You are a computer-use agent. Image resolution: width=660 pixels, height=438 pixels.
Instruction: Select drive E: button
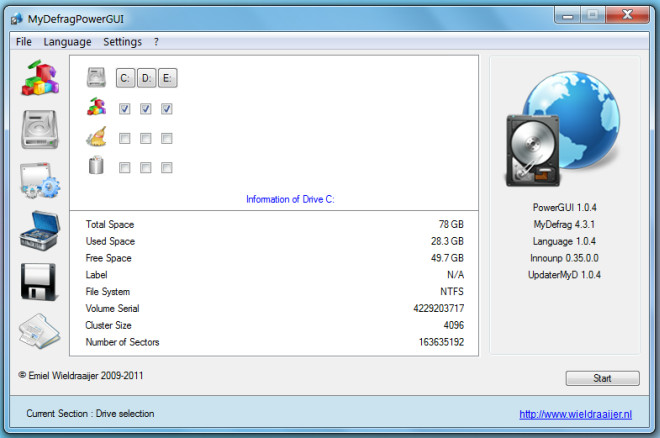[168, 78]
